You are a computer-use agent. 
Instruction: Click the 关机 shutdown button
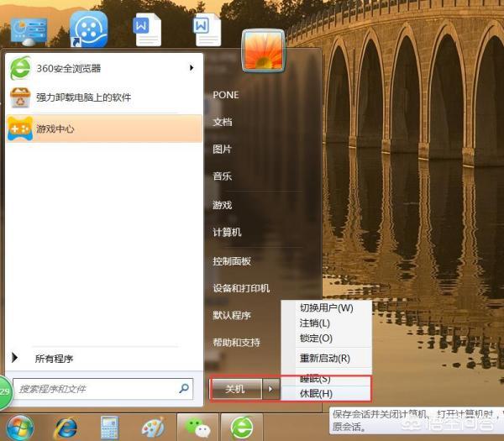coord(235,389)
